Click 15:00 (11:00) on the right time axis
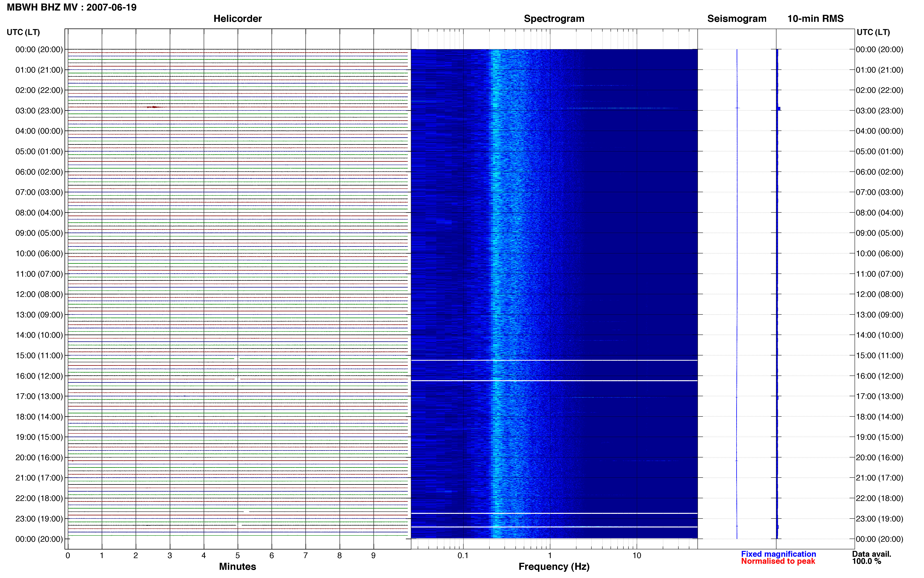 (x=879, y=355)
